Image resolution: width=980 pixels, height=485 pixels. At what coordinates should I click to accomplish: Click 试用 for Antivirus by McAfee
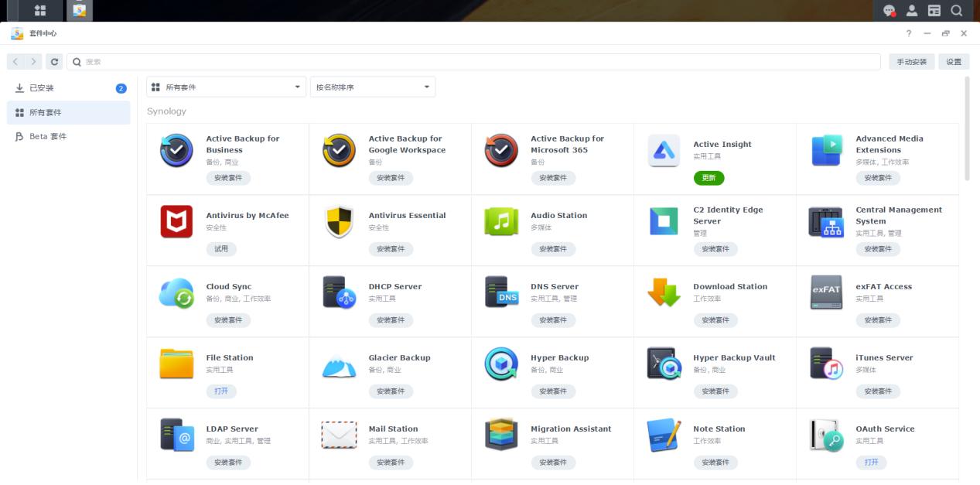pos(221,249)
